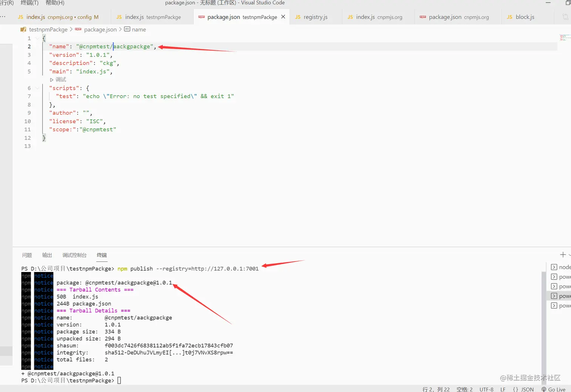Click the shasum value in terminal output
The image size is (571, 392).
click(169, 346)
